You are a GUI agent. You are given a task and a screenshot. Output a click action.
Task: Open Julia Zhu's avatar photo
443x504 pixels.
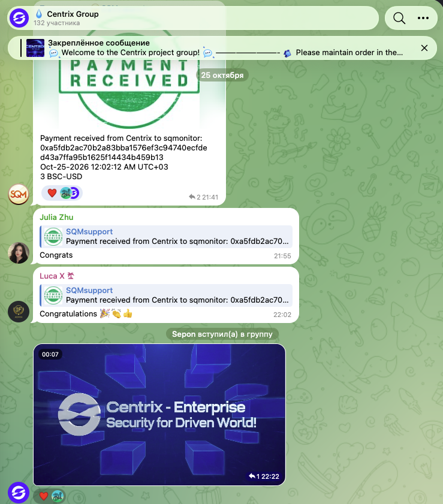(x=19, y=253)
